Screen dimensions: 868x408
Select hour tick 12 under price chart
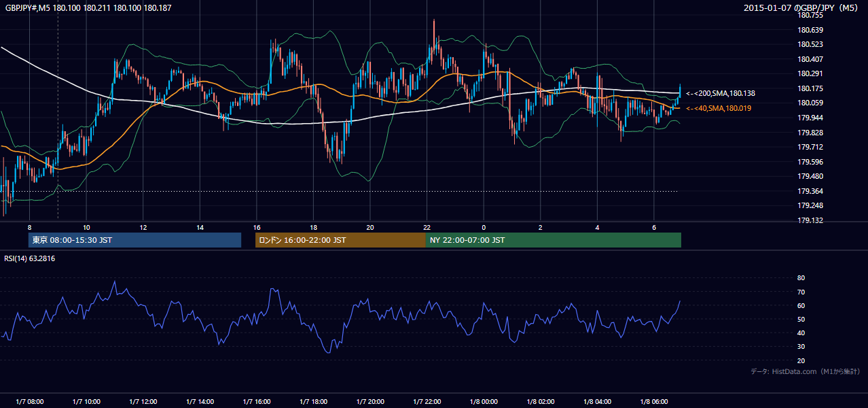(x=143, y=227)
